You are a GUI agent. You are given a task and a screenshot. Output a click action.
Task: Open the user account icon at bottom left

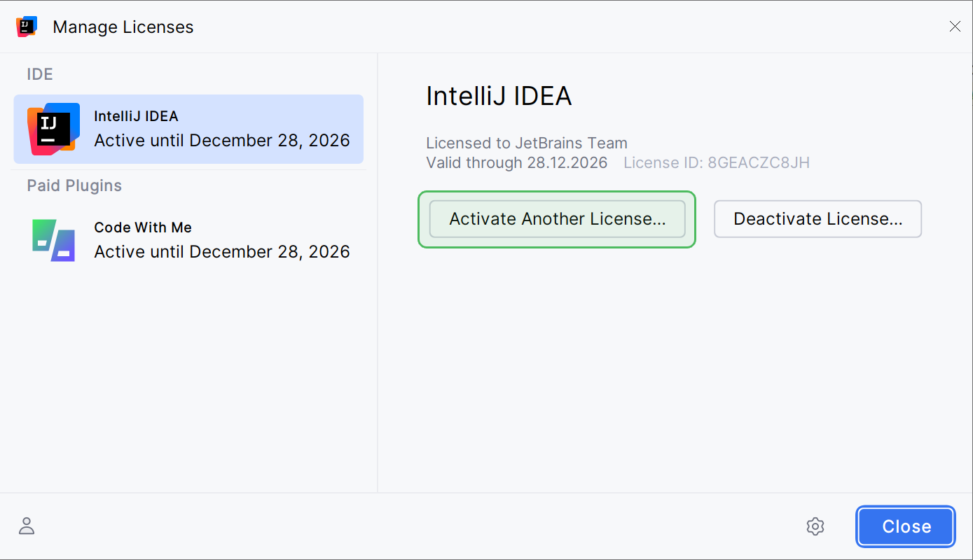pyautogui.click(x=27, y=526)
